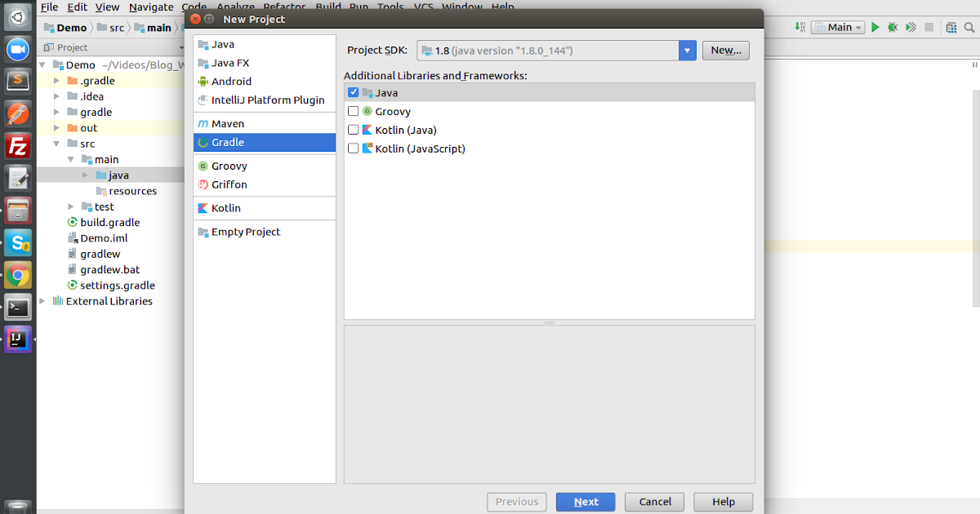Click the gray Stop square icon
Viewport: 980px width, 514px height.
pos(930,27)
